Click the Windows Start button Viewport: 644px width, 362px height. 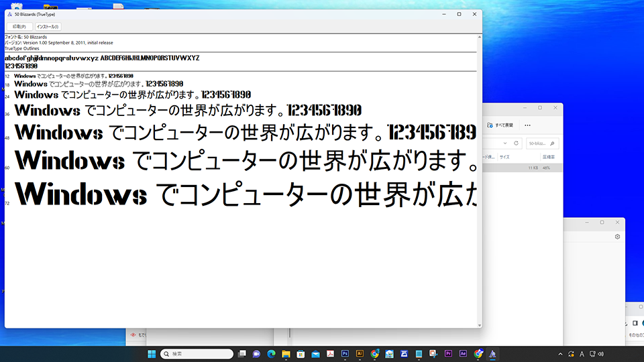[151, 353]
